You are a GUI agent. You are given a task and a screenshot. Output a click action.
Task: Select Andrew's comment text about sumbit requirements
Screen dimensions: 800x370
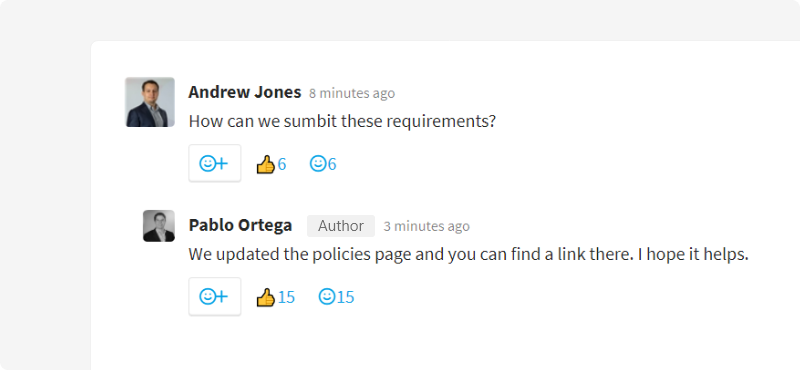(342, 122)
